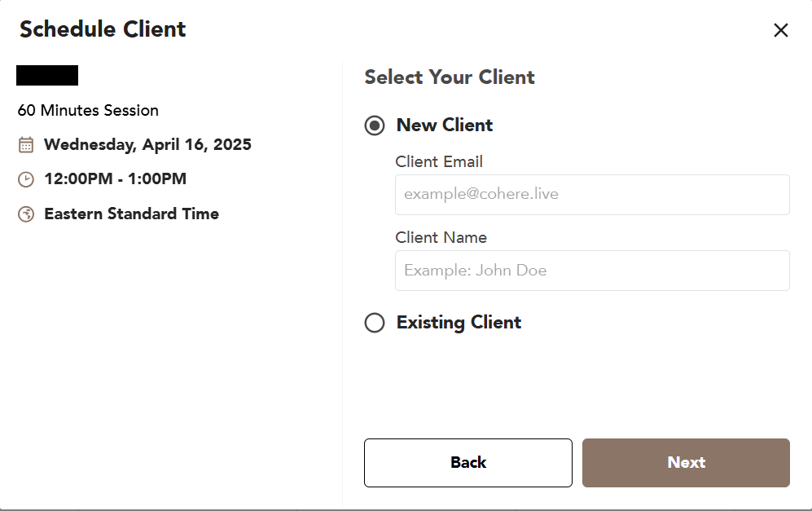The width and height of the screenshot is (812, 511).
Task: Click the globe icon for time zone
Action: tap(26, 214)
